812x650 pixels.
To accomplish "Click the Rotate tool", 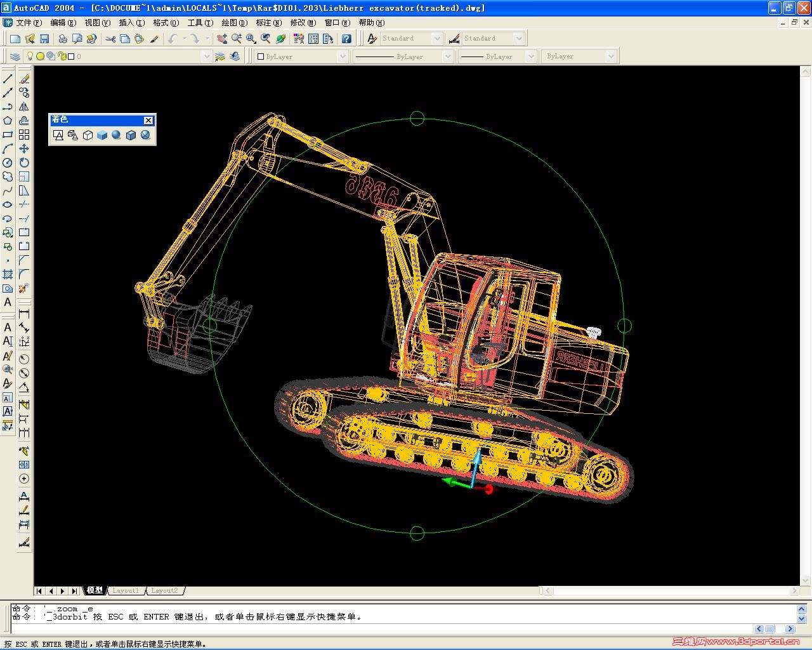I will click(24, 162).
